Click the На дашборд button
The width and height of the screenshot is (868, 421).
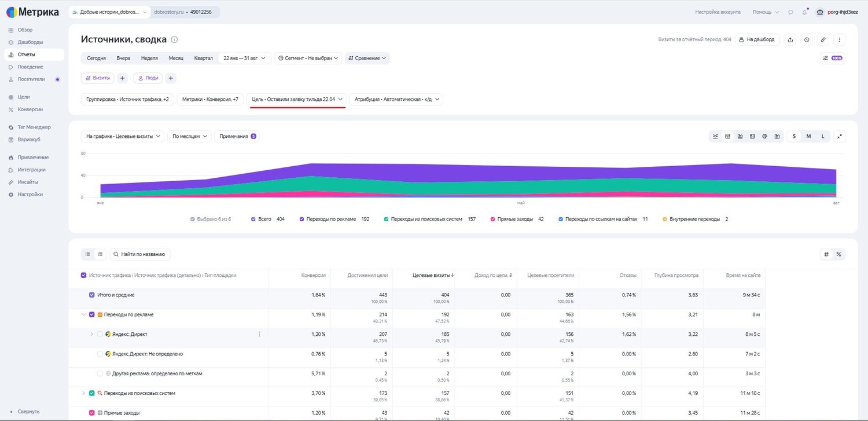(x=757, y=39)
